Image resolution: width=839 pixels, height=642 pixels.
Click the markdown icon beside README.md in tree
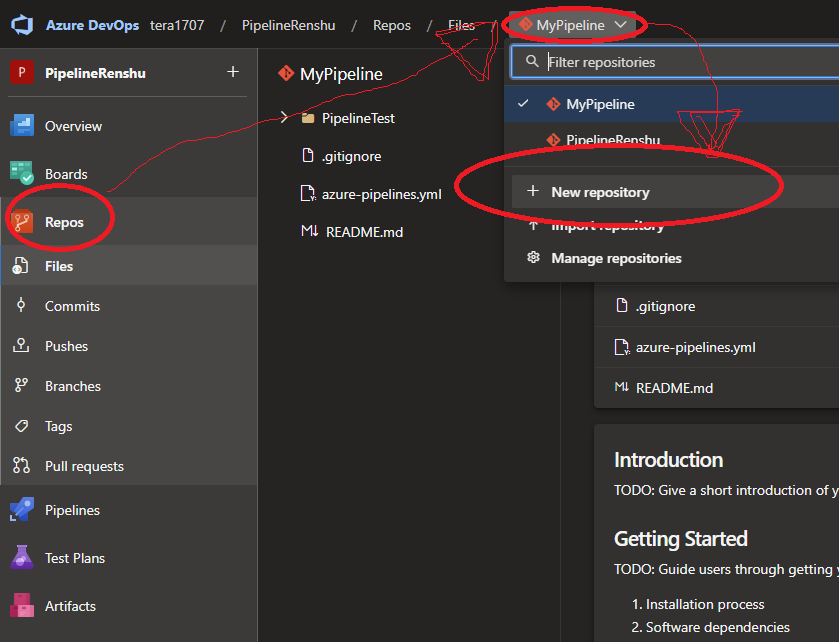pos(310,231)
